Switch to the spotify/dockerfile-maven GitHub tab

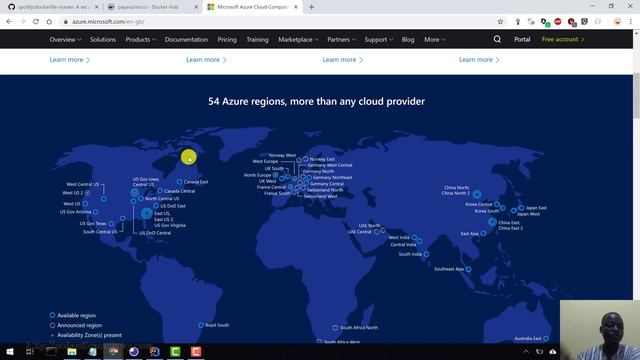(x=52, y=7)
